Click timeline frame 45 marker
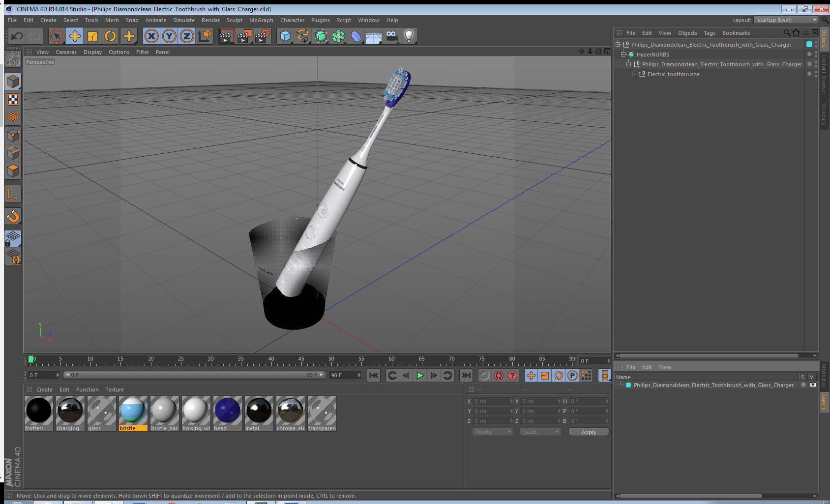Viewport: 830px width, 504px height. [x=301, y=359]
